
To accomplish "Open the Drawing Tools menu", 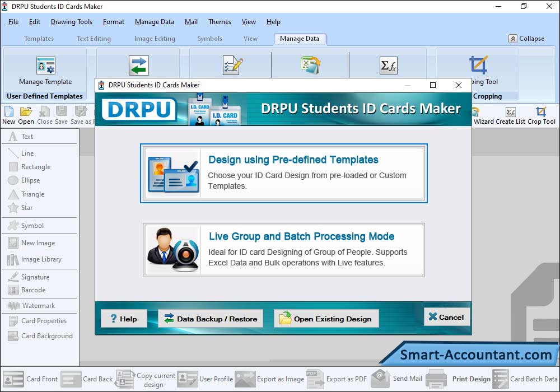I will (72, 22).
